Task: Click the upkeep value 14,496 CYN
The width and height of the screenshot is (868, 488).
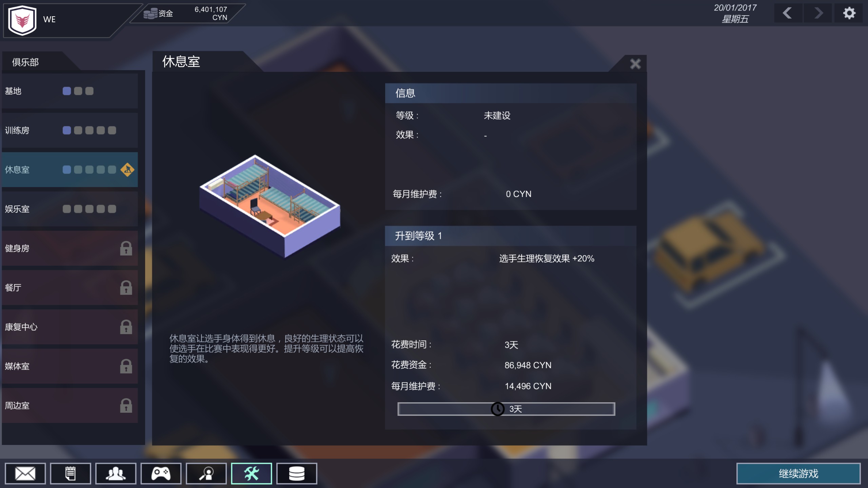Action: point(528,386)
